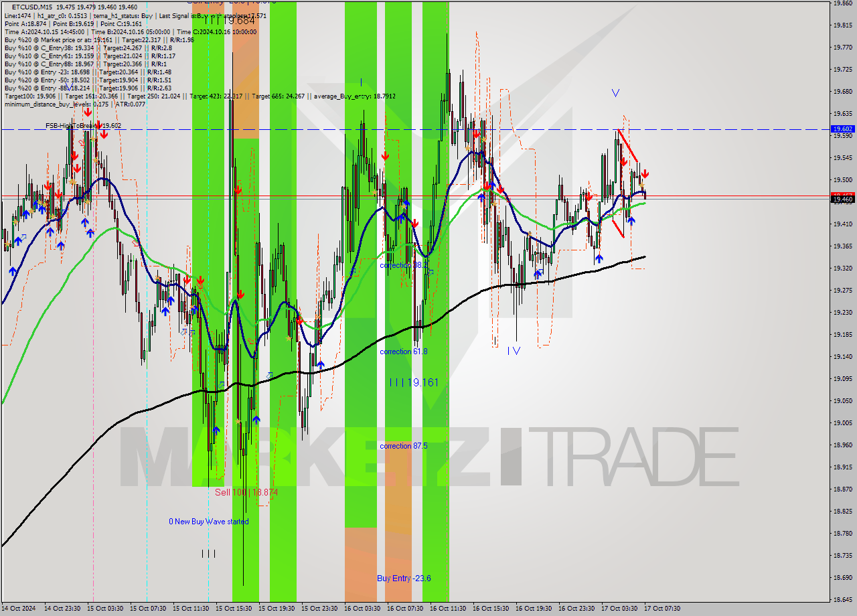Select the 'Buy %20 @ Entry -50: 18.502' line

pos(88,80)
